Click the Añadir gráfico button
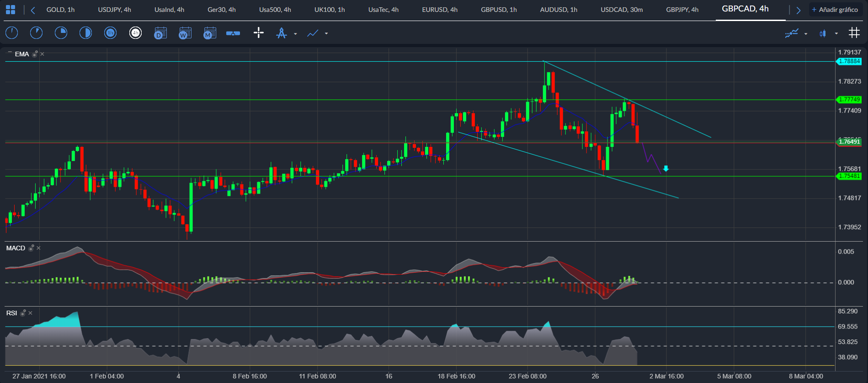 pyautogui.click(x=835, y=10)
